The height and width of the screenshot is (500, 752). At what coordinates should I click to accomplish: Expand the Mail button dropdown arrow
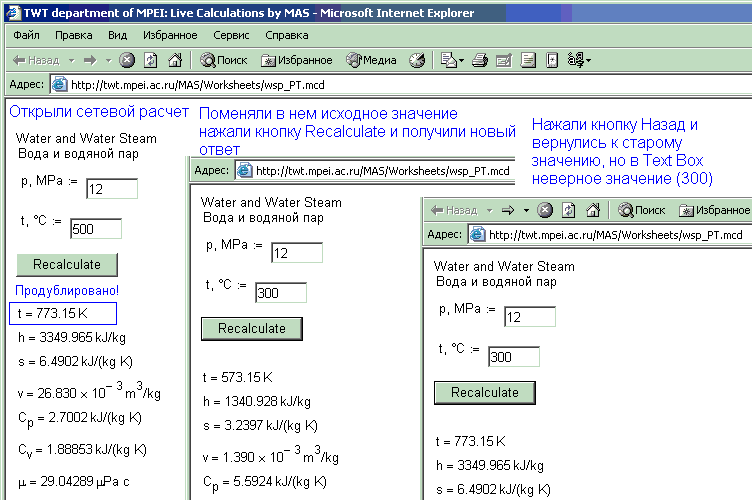pyautogui.click(x=461, y=60)
